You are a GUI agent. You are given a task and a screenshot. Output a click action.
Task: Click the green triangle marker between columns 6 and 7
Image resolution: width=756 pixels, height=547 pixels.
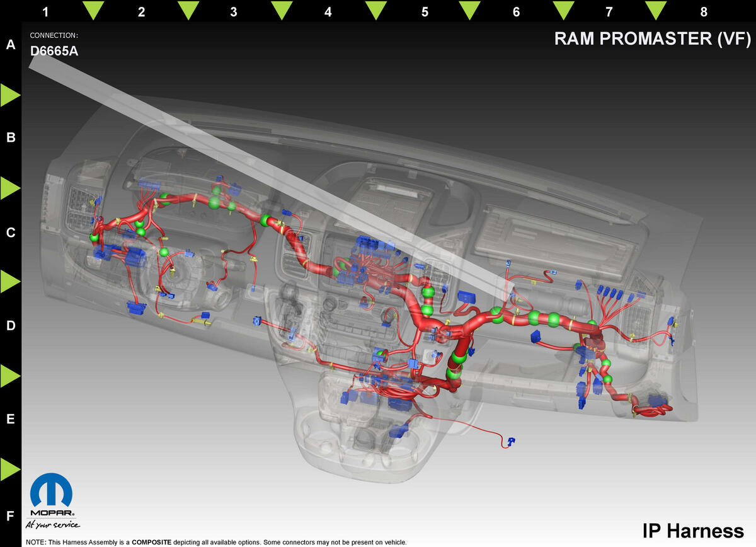tap(563, 10)
